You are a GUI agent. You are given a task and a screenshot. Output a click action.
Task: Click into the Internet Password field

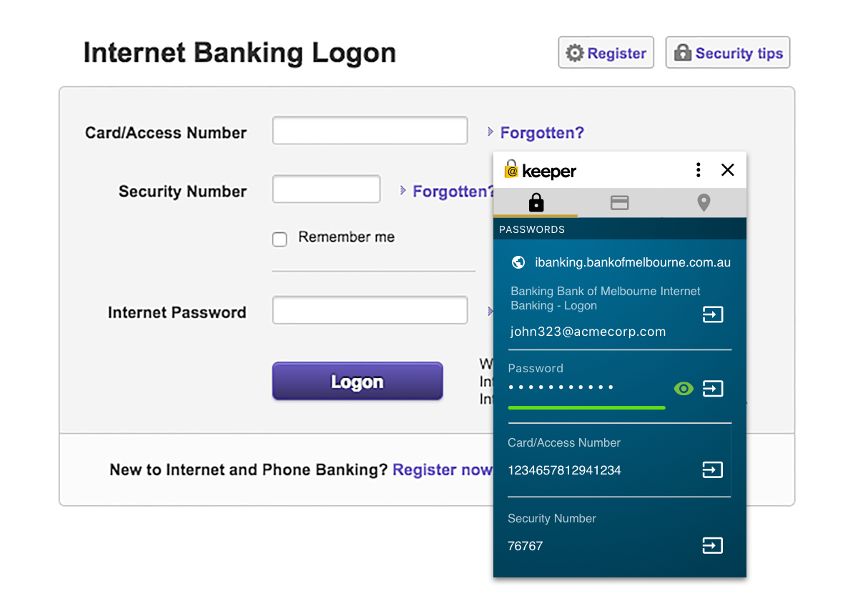pyautogui.click(x=370, y=311)
